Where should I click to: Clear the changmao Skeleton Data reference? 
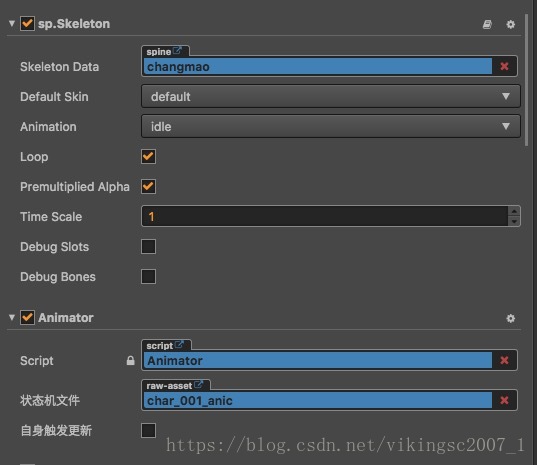point(504,66)
